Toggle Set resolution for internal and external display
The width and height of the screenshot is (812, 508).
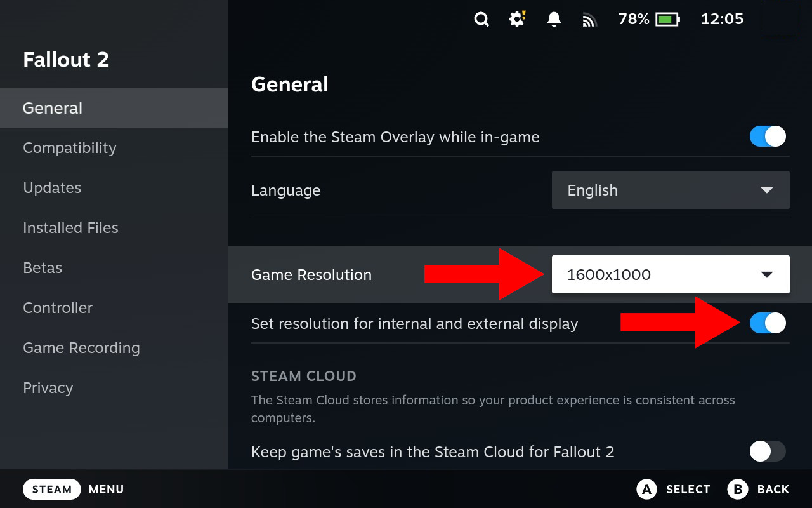768,323
